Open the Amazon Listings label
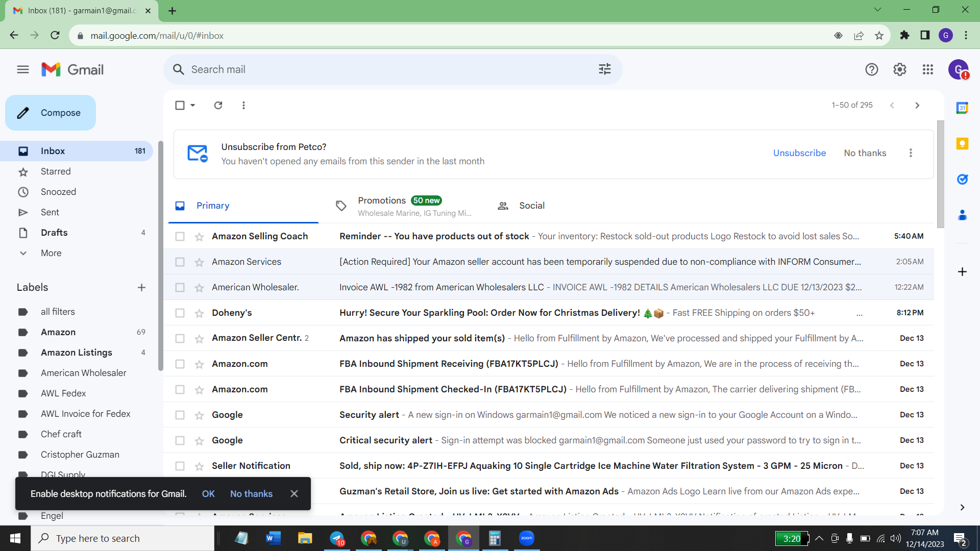Screen dimensions: 980x551 77,353
